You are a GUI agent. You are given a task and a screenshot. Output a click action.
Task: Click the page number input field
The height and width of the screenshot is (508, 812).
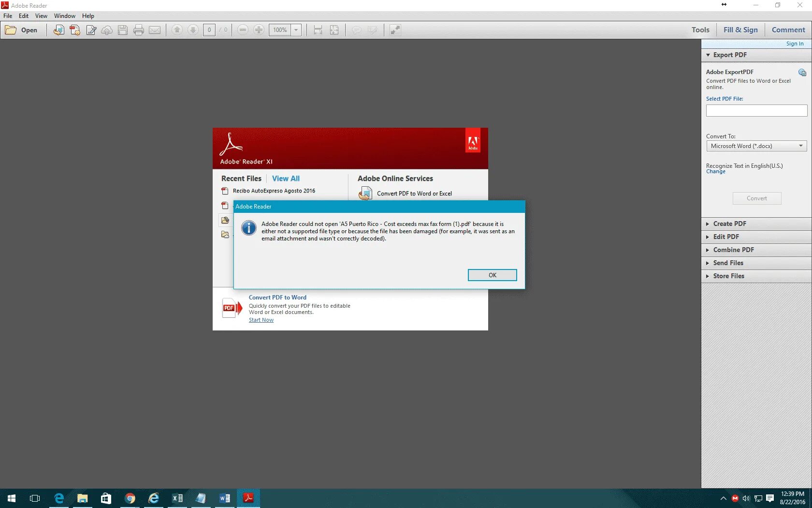pos(209,30)
